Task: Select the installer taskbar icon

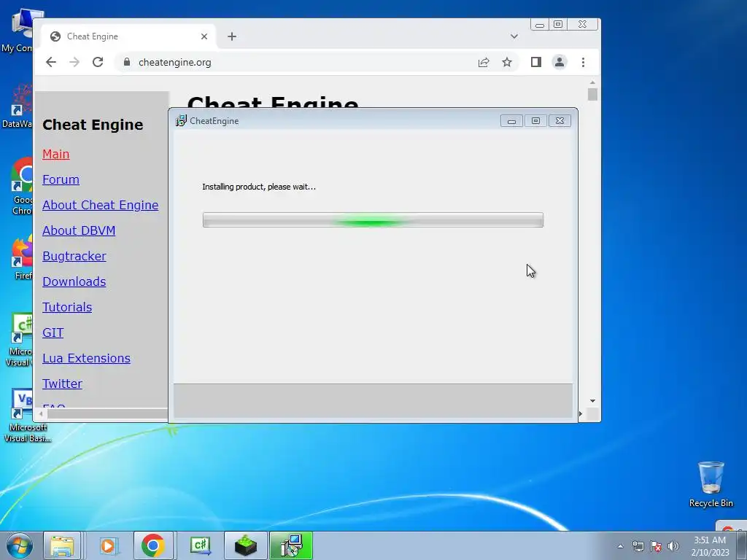Action: (x=291, y=545)
